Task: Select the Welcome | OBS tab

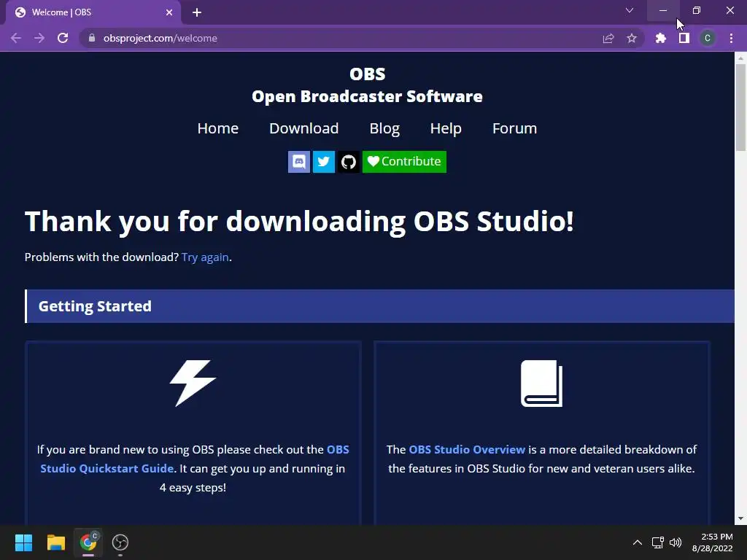Action: coord(93,12)
